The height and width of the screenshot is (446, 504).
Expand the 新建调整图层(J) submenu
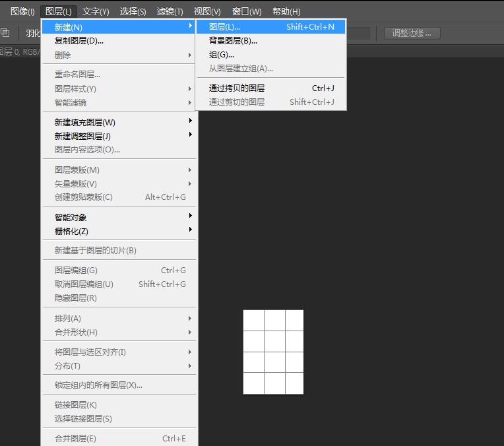tap(119, 136)
